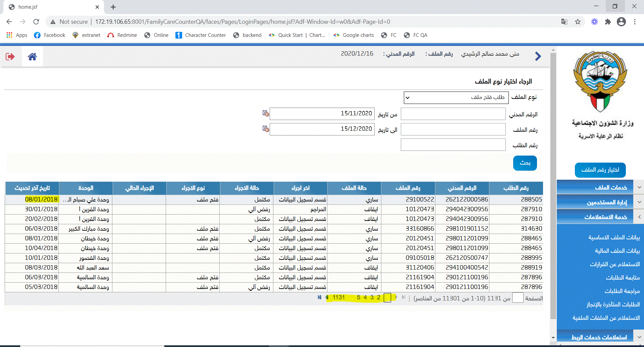Click the بحث search button
The image size is (644, 347).
tap(525, 163)
